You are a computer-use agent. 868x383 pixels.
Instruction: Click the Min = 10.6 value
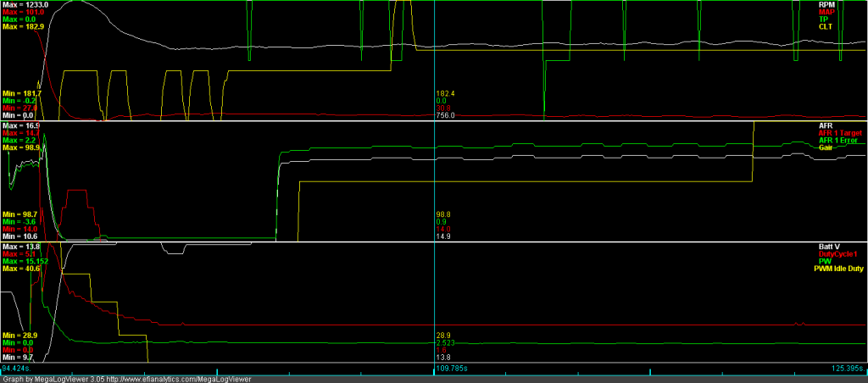(19, 236)
